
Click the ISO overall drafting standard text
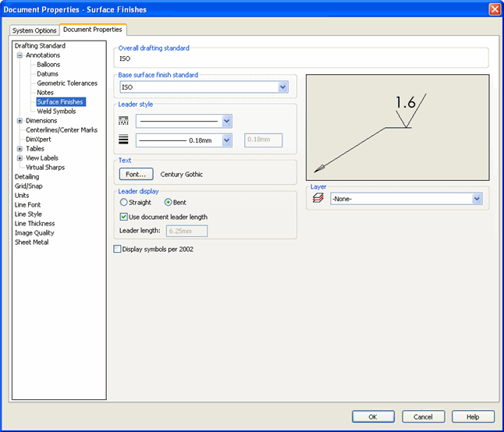(125, 58)
